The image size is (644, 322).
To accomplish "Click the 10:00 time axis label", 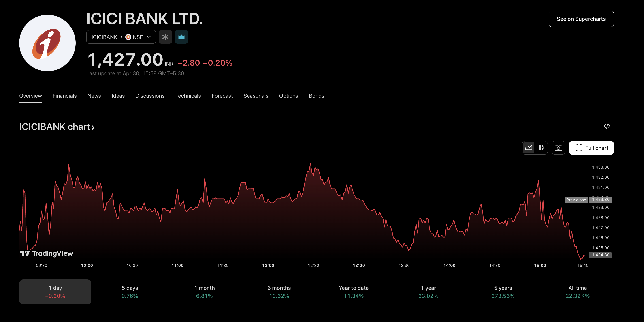I will click(x=87, y=265).
